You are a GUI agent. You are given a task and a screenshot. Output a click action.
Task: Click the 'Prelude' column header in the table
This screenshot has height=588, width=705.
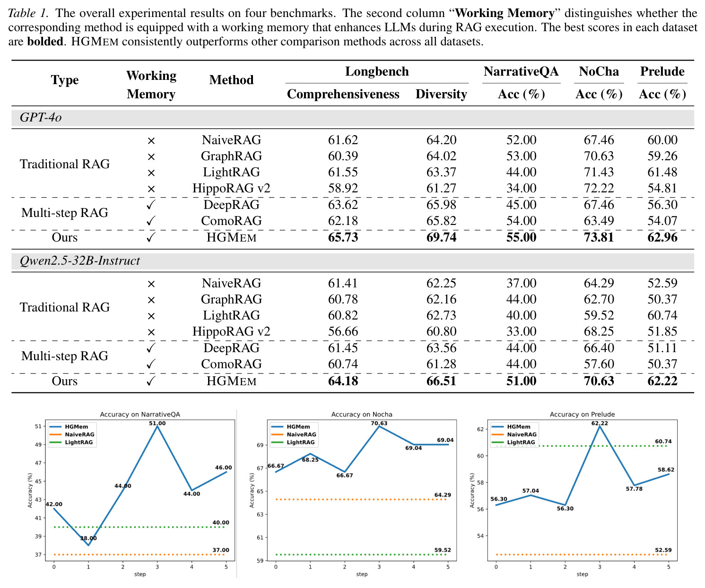click(x=662, y=71)
